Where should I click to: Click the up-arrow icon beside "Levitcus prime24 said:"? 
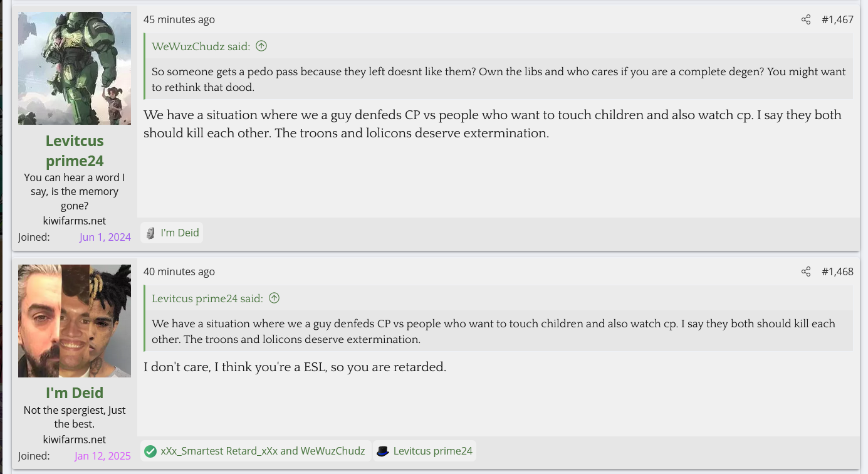point(274,298)
